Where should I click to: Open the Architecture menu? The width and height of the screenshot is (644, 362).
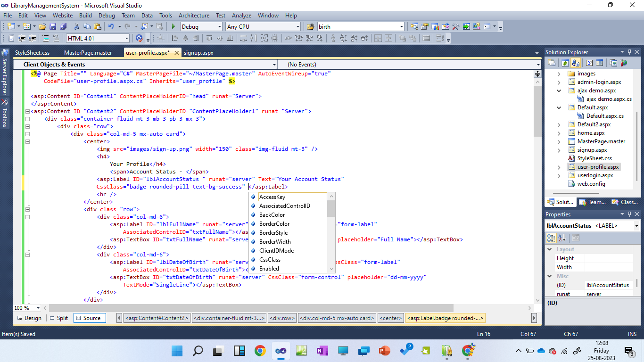[x=194, y=16]
